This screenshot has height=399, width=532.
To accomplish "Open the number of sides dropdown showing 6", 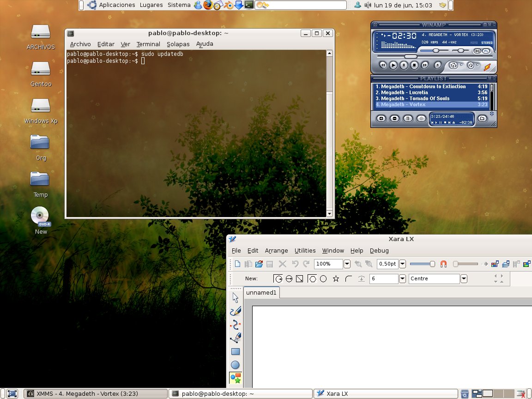I will pyautogui.click(x=402, y=278).
